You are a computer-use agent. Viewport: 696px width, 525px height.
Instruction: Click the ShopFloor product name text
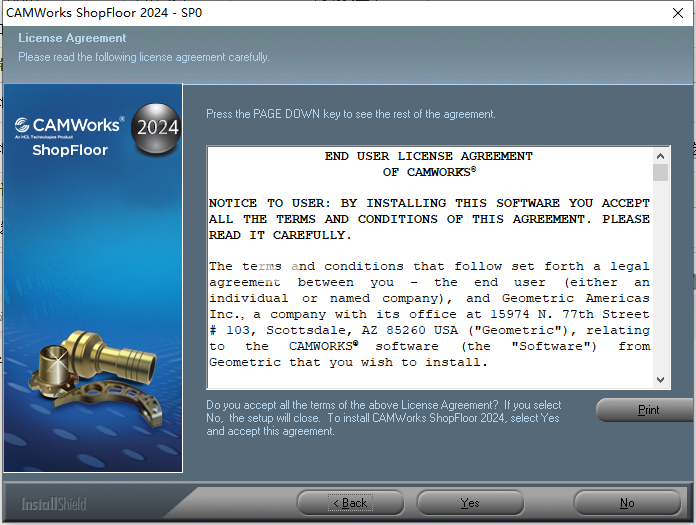70,150
